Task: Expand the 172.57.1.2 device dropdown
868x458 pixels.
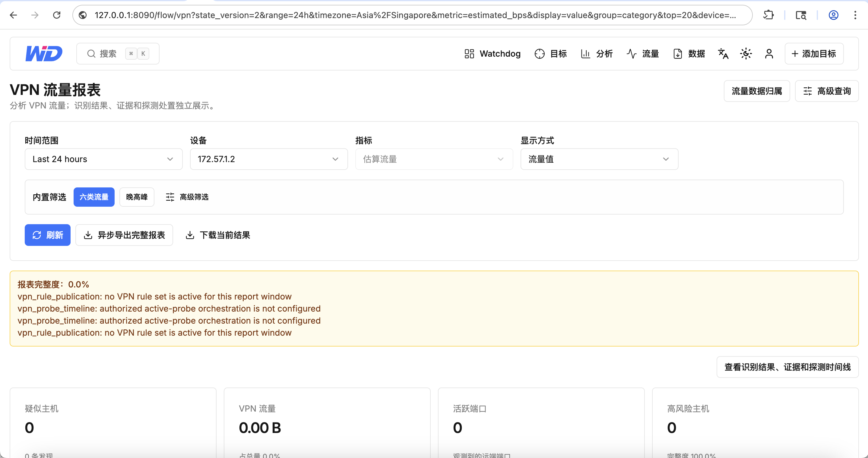Action: tap(268, 159)
